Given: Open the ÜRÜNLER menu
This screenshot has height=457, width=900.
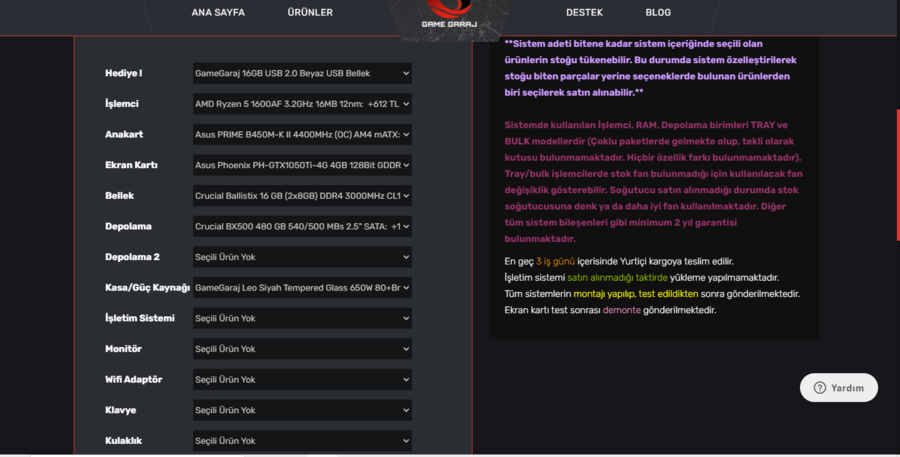Looking at the screenshot, I should [x=310, y=12].
